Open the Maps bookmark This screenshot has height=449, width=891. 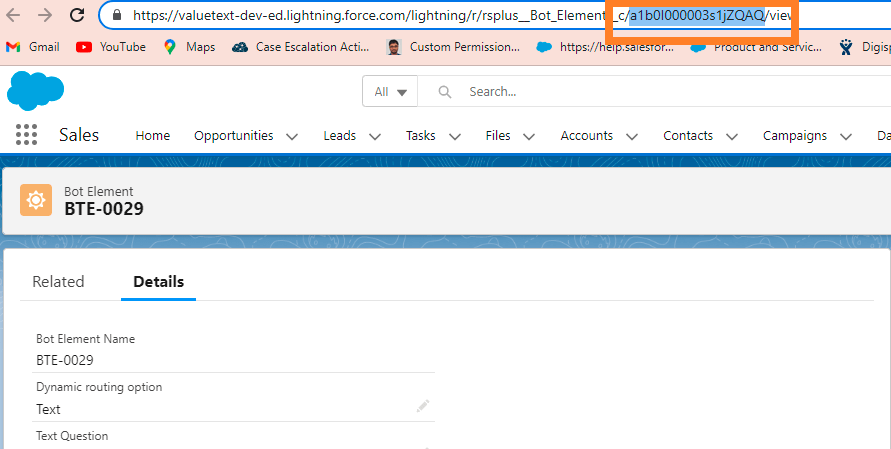click(x=189, y=47)
